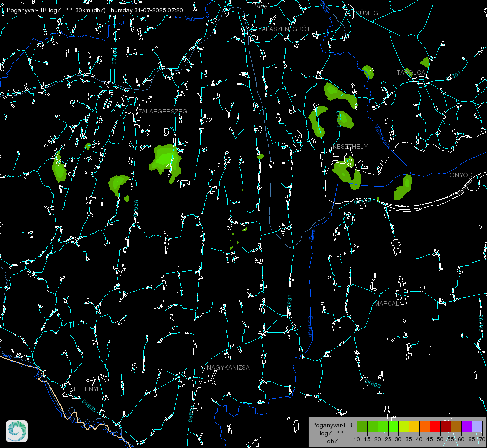
Task: Pick the 10-15 dBZ dark green swatch
Action: [x=362, y=426]
